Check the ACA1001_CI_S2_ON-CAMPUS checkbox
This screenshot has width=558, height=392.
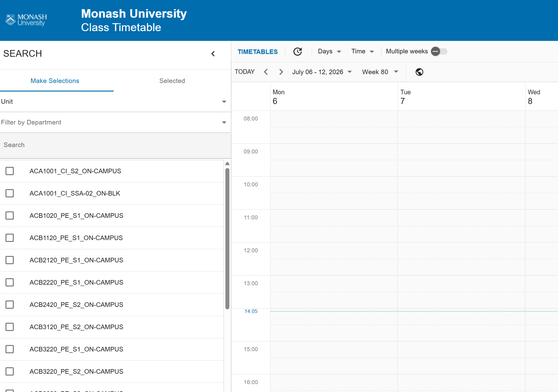point(10,171)
